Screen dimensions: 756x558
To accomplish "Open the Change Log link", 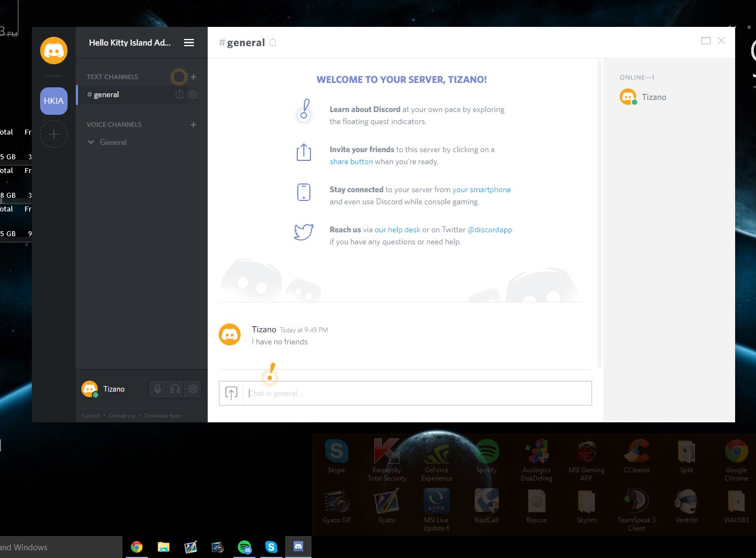I will tap(122, 416).
